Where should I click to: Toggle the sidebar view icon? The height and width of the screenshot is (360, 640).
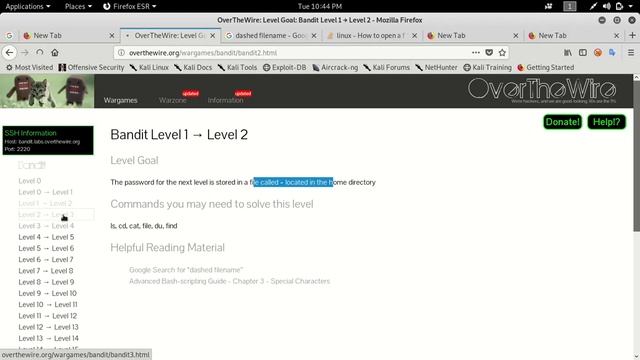[583, 53]
